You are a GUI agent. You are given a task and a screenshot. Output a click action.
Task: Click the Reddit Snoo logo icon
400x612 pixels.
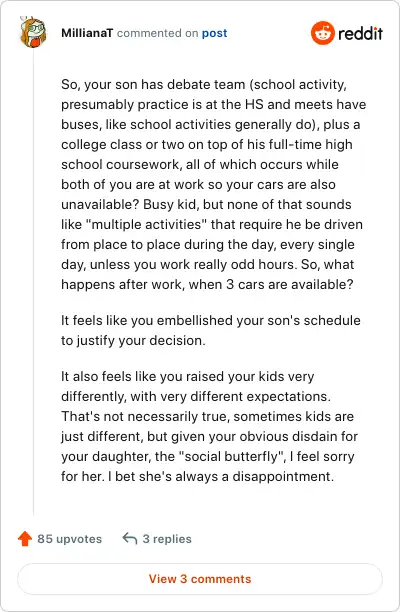pos(323,33)
